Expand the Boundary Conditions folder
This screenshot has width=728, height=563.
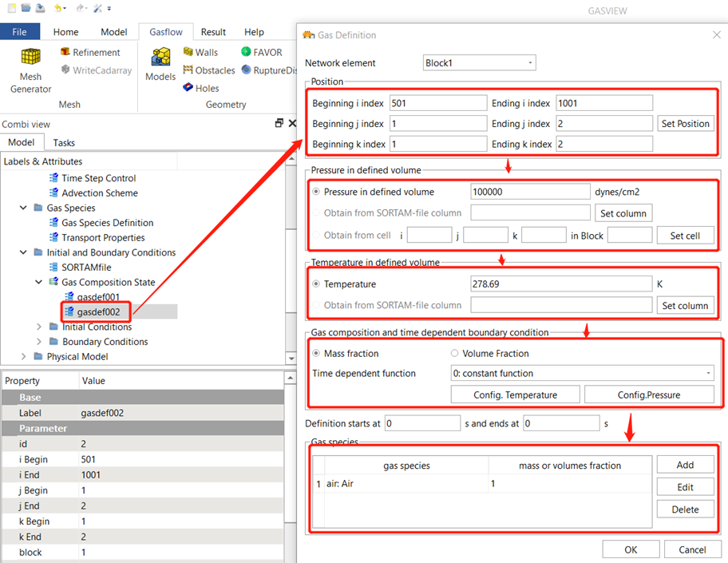click(x=38, y=342)
